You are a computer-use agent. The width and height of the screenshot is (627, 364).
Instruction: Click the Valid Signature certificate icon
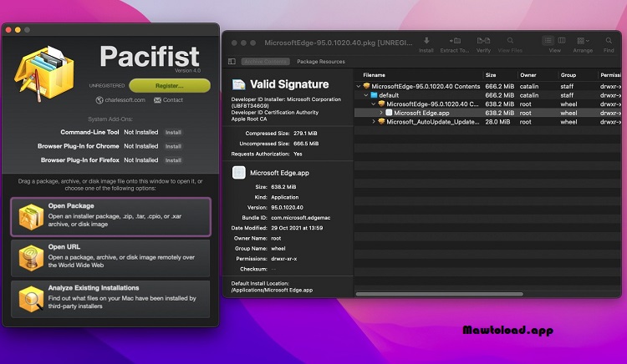pyautogui.click(x=239, y=84)
